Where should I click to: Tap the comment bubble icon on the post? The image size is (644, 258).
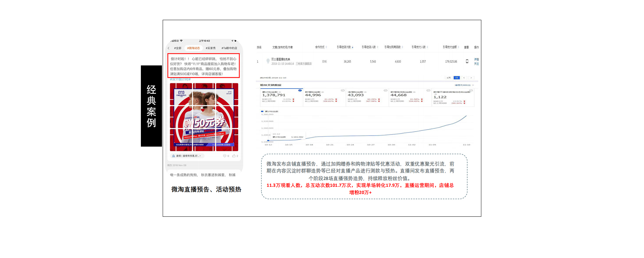[225, 156]
